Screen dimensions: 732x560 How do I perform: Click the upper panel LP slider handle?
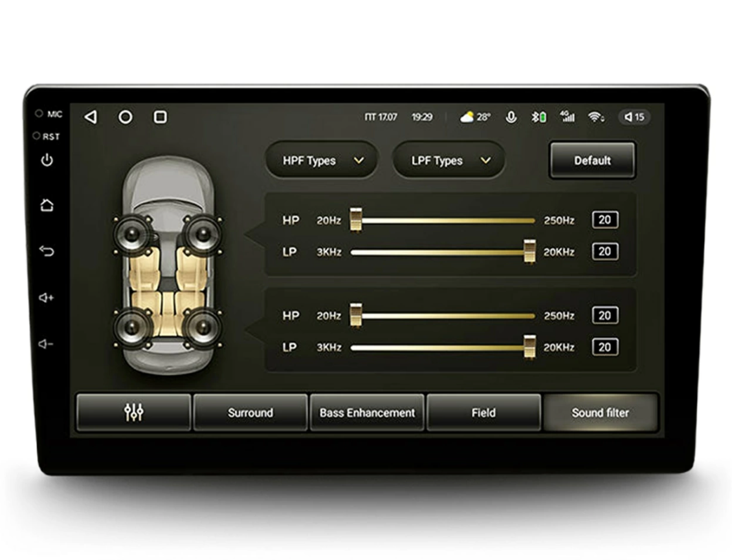tap(529, 252)
